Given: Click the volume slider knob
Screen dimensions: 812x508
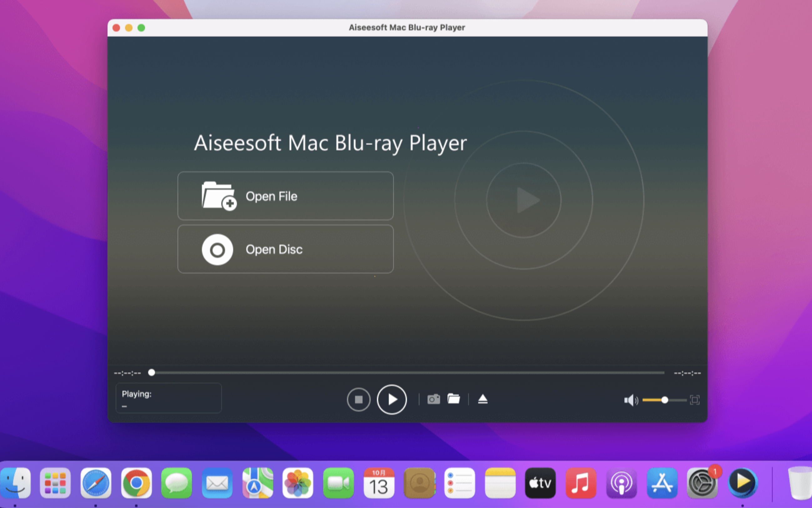Looking at the screenshot, I should click(x=664, y=400).
